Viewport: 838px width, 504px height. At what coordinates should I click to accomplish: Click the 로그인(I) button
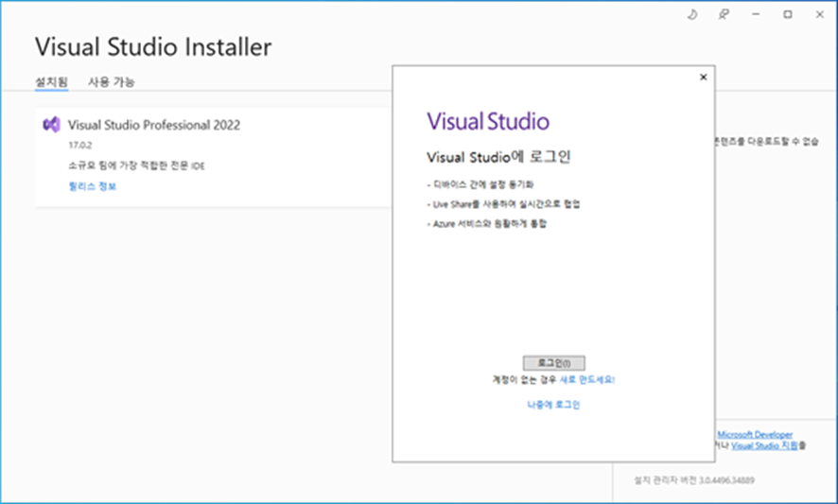[x=553, y=363]
